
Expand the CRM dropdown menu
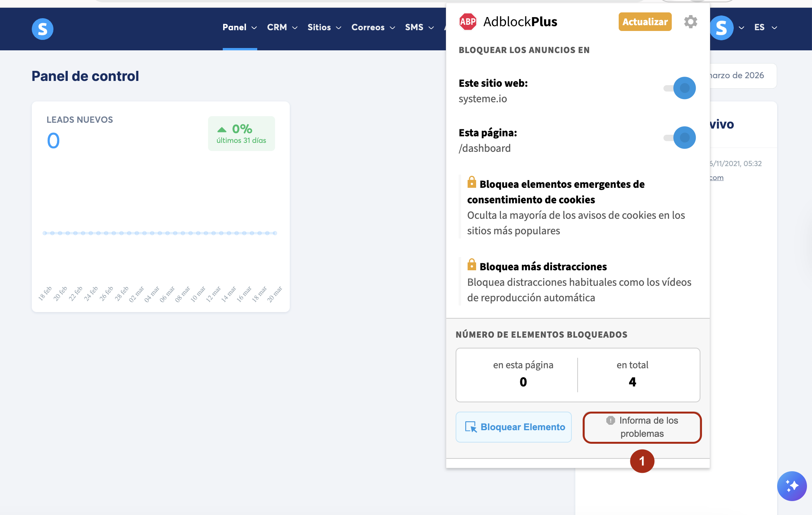282,27
